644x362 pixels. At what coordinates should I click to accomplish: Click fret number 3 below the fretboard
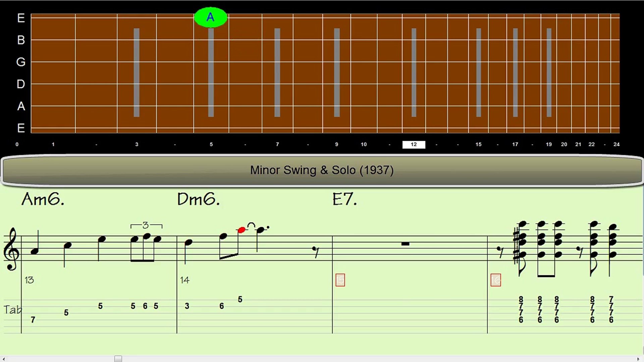coord(137,144)
